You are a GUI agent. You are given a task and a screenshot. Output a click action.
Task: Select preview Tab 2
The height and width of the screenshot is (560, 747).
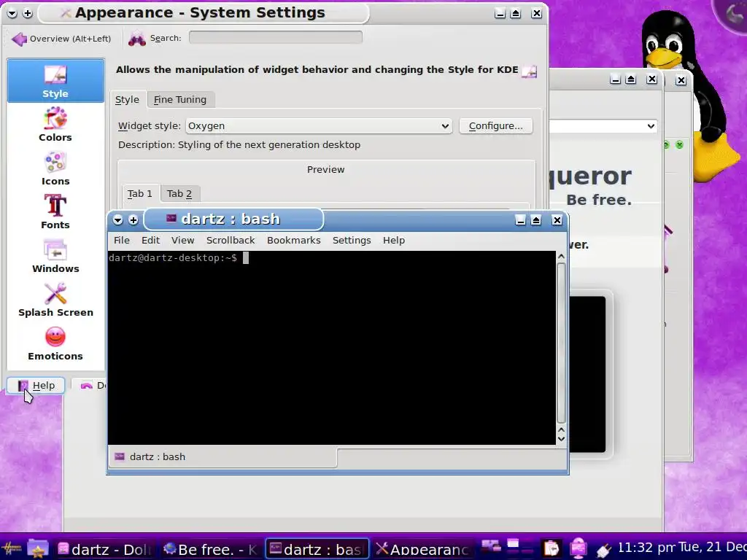coord(179,194)
